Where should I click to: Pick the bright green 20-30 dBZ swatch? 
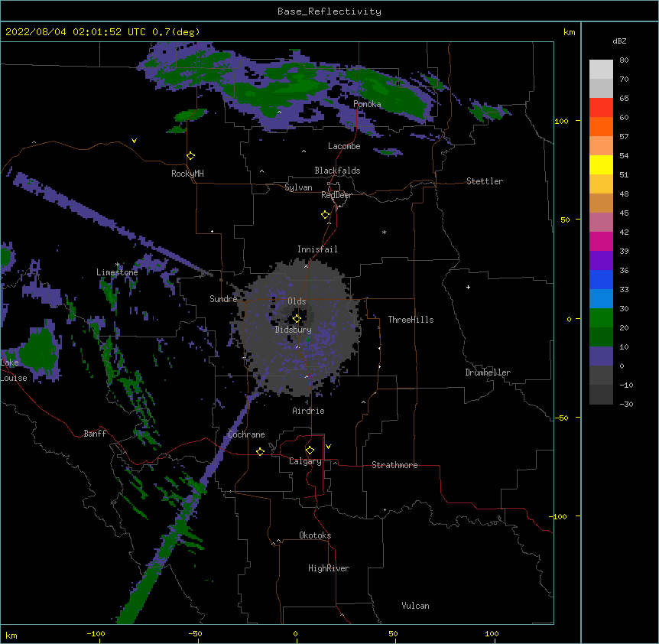click(x=601, y=318)
